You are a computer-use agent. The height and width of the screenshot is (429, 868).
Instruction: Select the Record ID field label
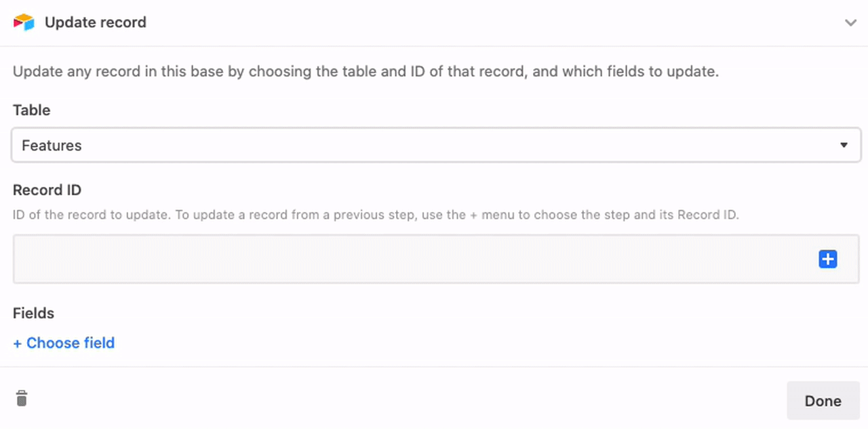(47, 190)
